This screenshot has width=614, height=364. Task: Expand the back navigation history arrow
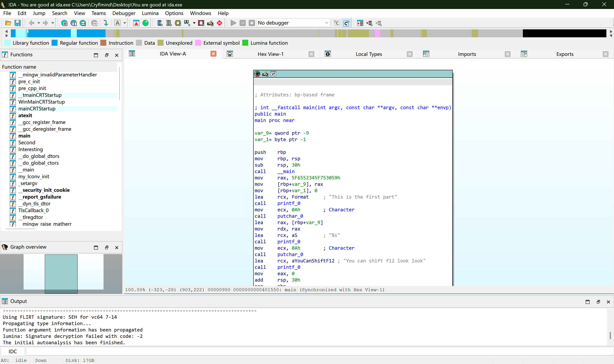tap(39, 23)
